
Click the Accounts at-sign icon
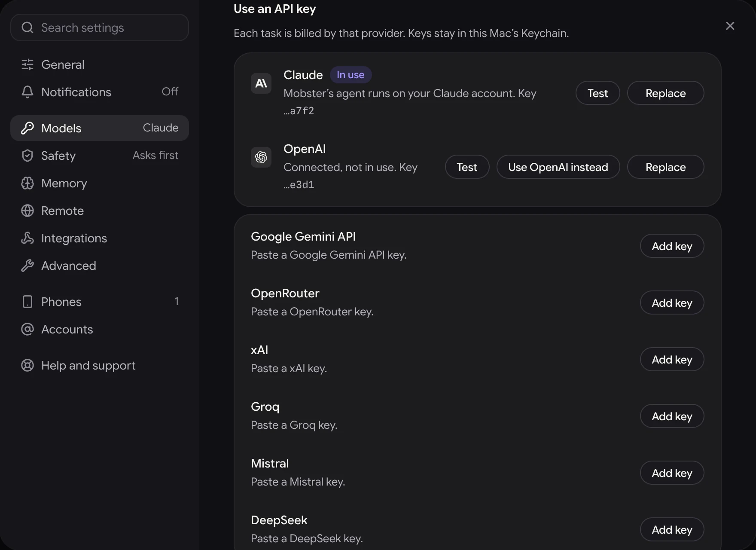pyautogui.click(x=27, y=329)
